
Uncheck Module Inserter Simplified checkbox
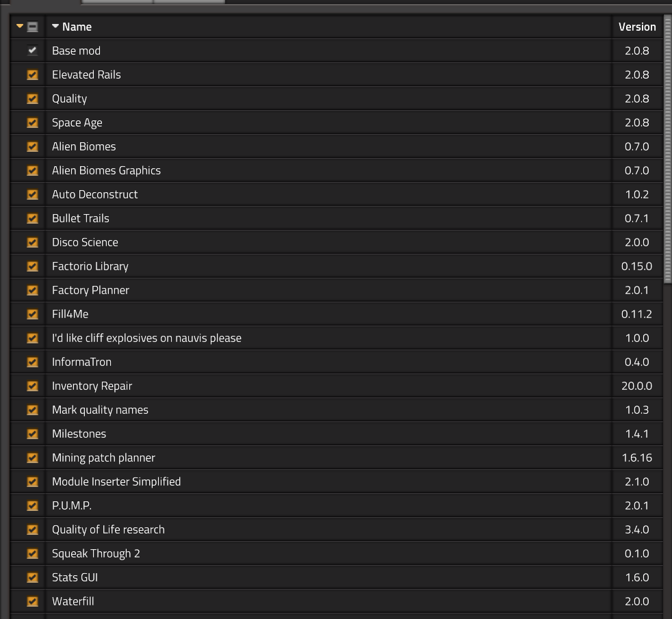pos(33,482)
